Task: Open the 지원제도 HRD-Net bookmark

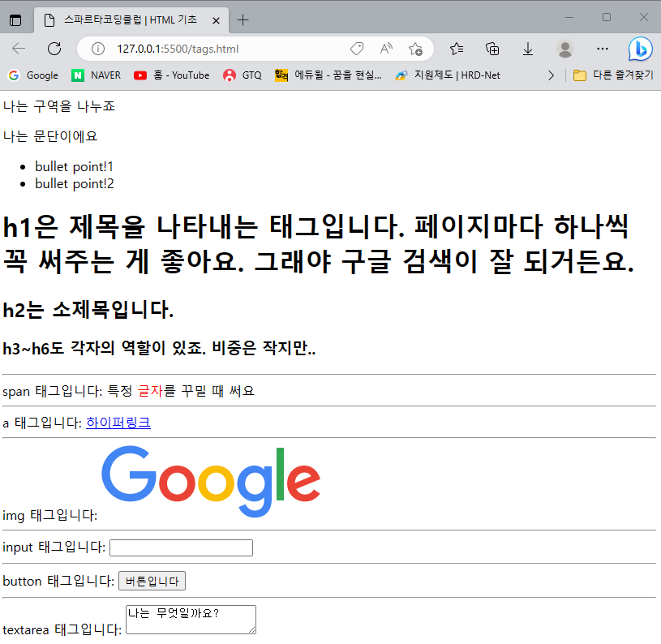Action: pos(448,75)
